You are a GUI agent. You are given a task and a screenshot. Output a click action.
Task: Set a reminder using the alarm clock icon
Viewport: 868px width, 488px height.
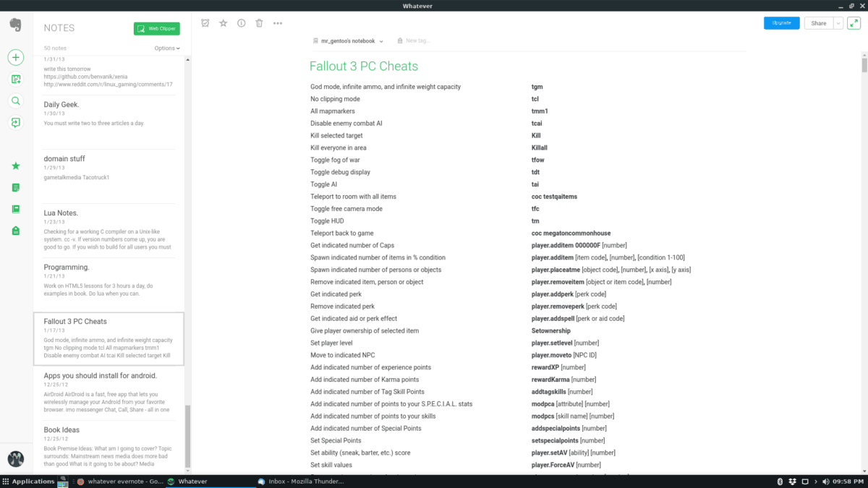pyautogui.click(x=205, y=22)
